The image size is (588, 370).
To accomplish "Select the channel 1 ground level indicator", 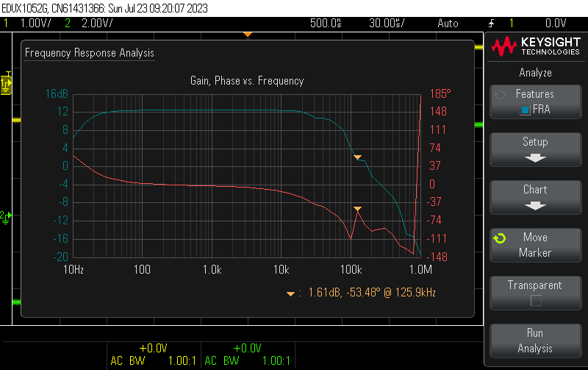I will pos(6,86).
